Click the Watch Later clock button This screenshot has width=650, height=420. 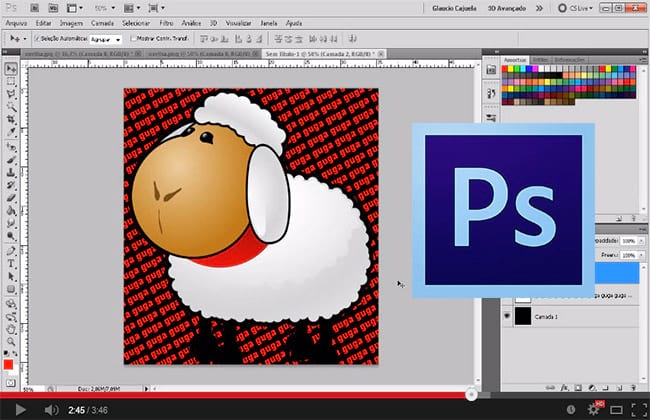571,410
